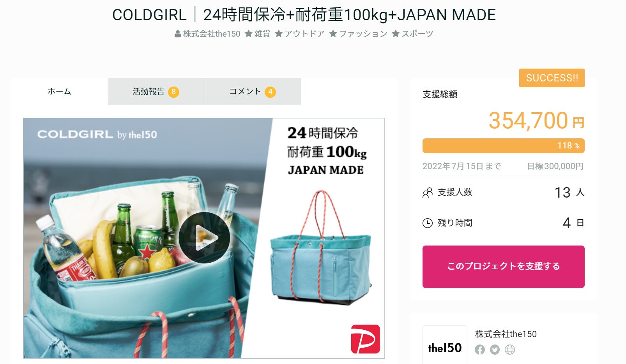Open the company website globe icon
Screen dimensions: 626x364
point(510,350)
